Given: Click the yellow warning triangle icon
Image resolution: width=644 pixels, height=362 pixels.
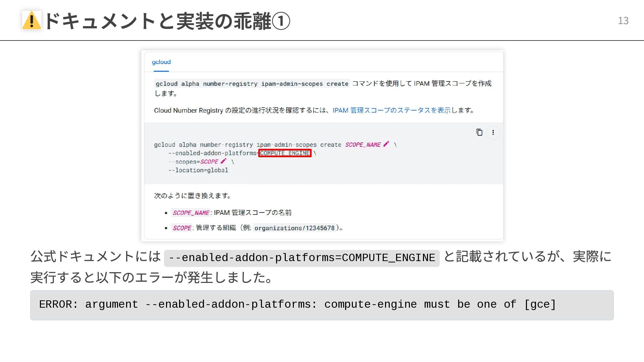Looking at the screenshot, I should 32,20.
